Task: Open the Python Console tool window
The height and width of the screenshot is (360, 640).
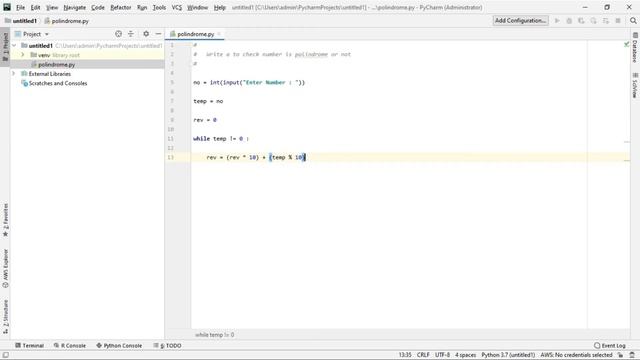Action: [119, 345]
